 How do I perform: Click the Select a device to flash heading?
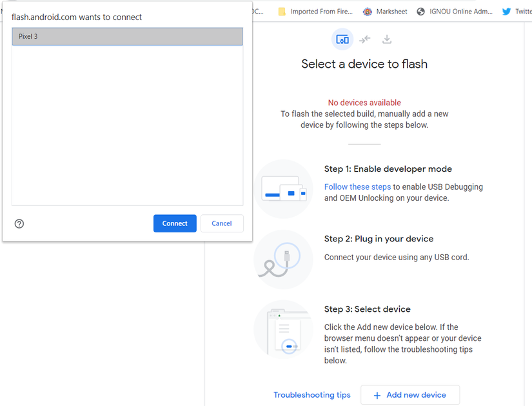364,64
